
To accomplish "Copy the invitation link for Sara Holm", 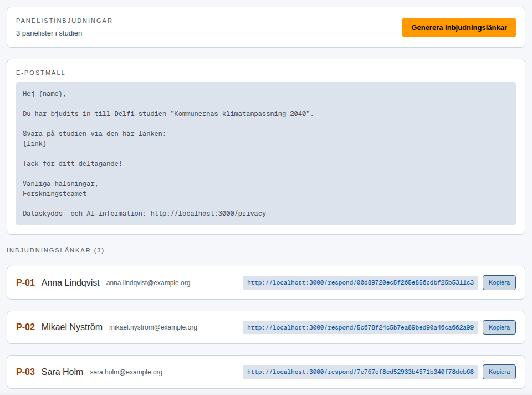I will [499, 372].
